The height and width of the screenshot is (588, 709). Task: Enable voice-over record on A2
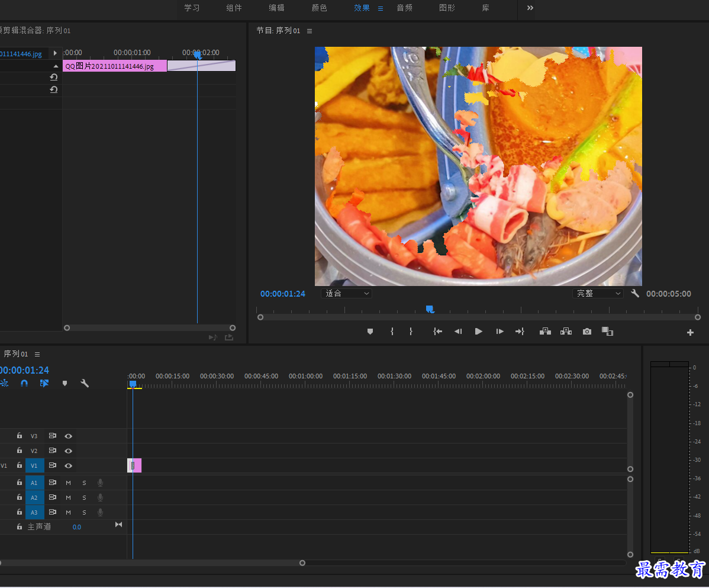point(101,497)
